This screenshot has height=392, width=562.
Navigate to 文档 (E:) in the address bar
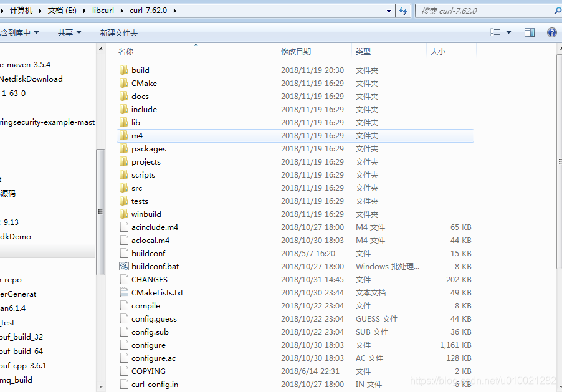click(62, 11)
